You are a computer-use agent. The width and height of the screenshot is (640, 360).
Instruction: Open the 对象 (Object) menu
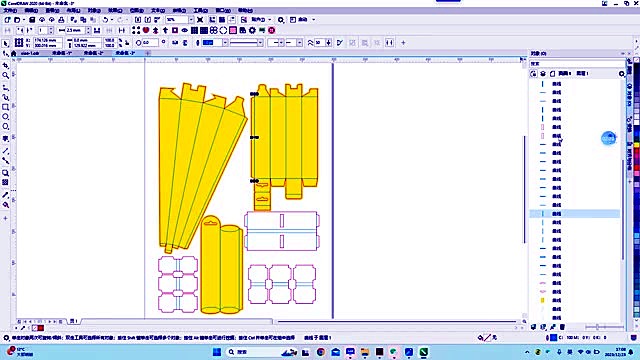click(94, 10)
